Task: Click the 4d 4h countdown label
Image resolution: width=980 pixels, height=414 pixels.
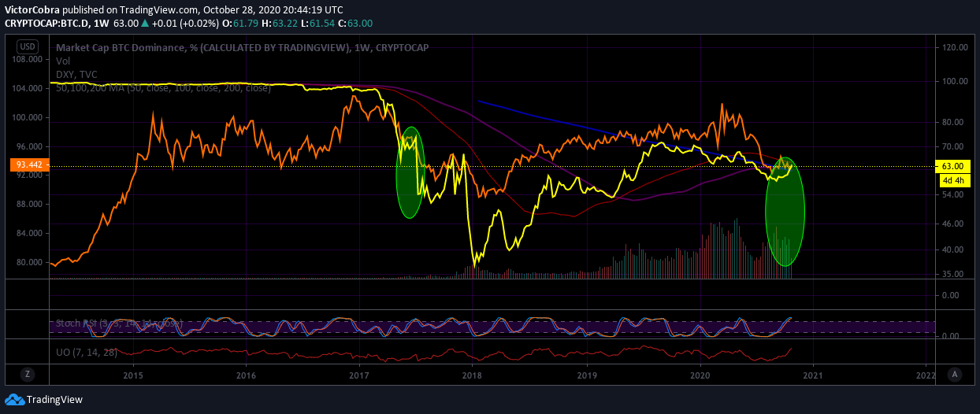Action: [952, 179]
